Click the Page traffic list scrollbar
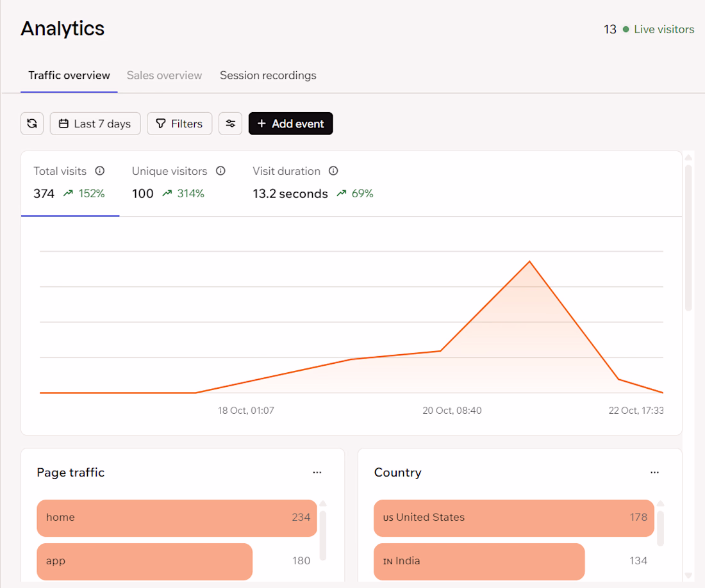705x588 pixels. [323, 535]
